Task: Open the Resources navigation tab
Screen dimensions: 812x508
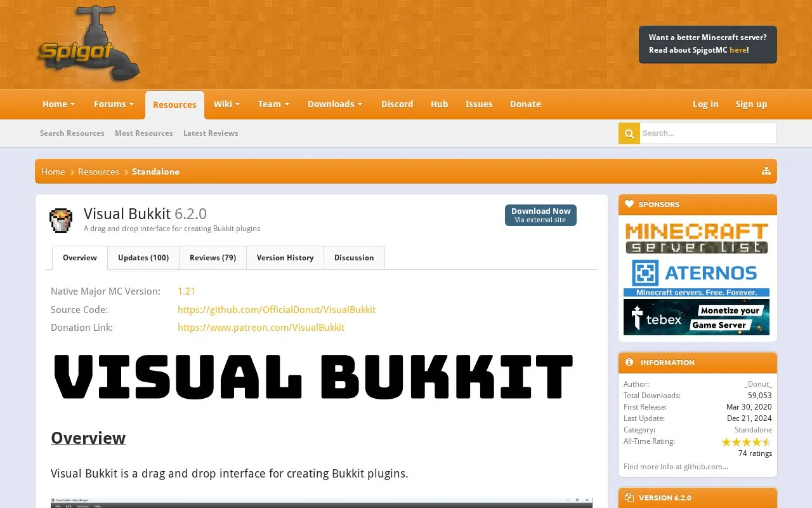Action: [x=174, y=105]
